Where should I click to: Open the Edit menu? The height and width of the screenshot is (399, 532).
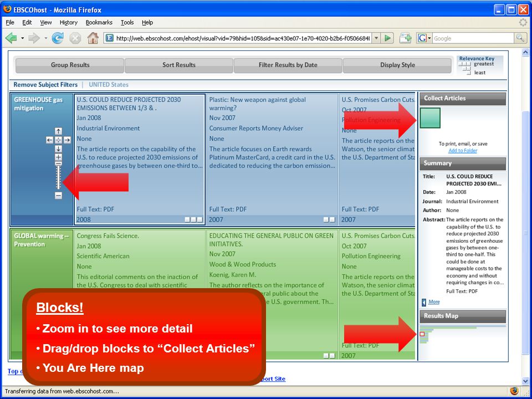coord(27,22)
